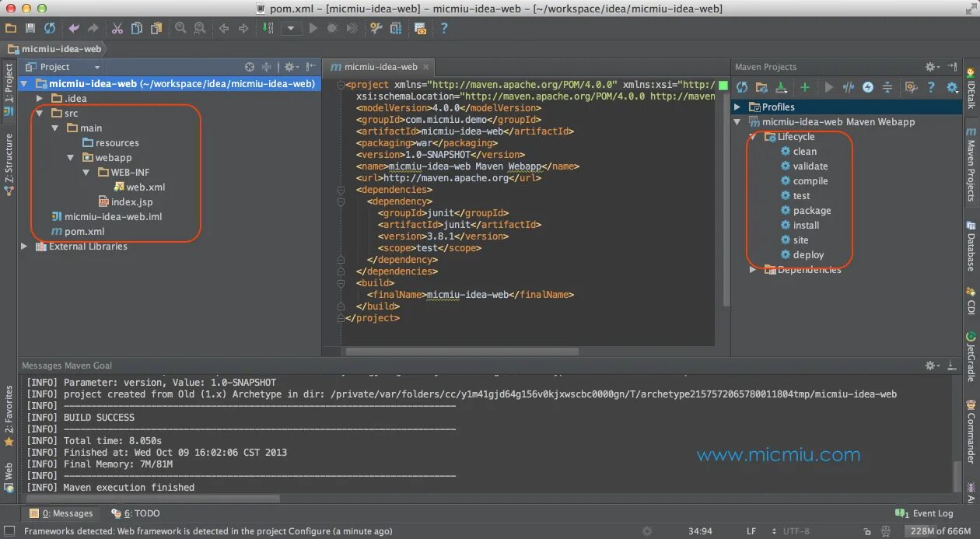Toggle Maven offline mode
This screenshot has width=980, height=539.
point(849,88)
